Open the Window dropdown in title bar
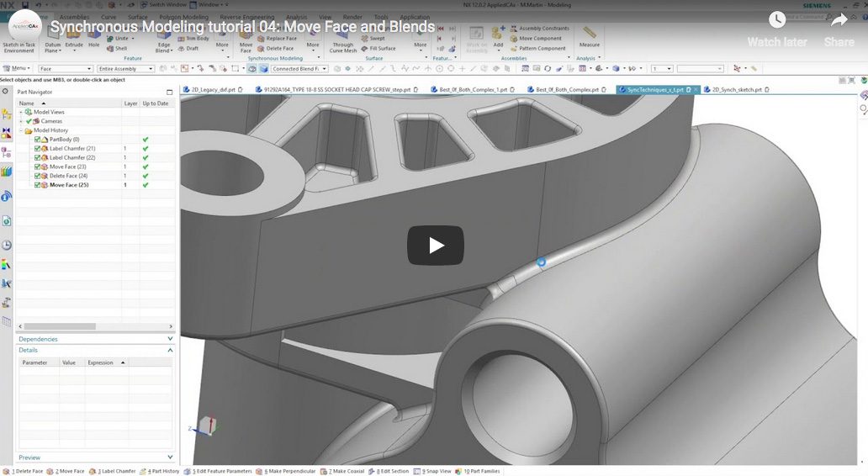Screen dimensions: 868x476 206,5
